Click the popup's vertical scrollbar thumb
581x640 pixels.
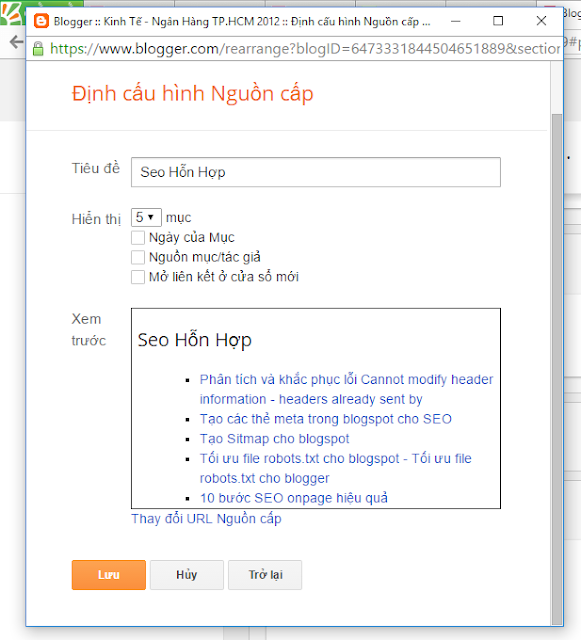(x=557, y=369)
